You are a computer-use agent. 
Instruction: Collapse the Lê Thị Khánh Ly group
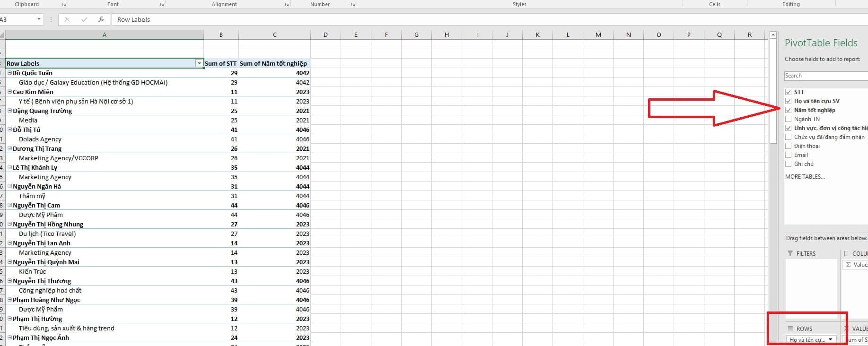click(x=9, y=167)
